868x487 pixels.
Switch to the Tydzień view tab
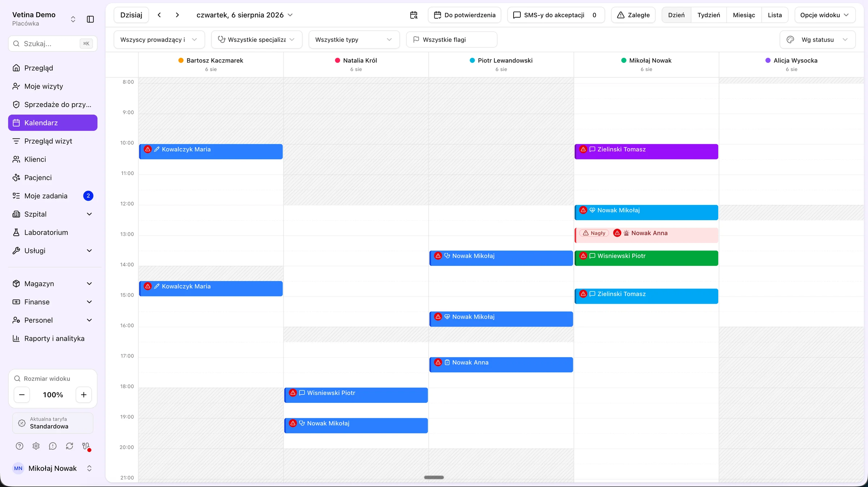[709, 15]
